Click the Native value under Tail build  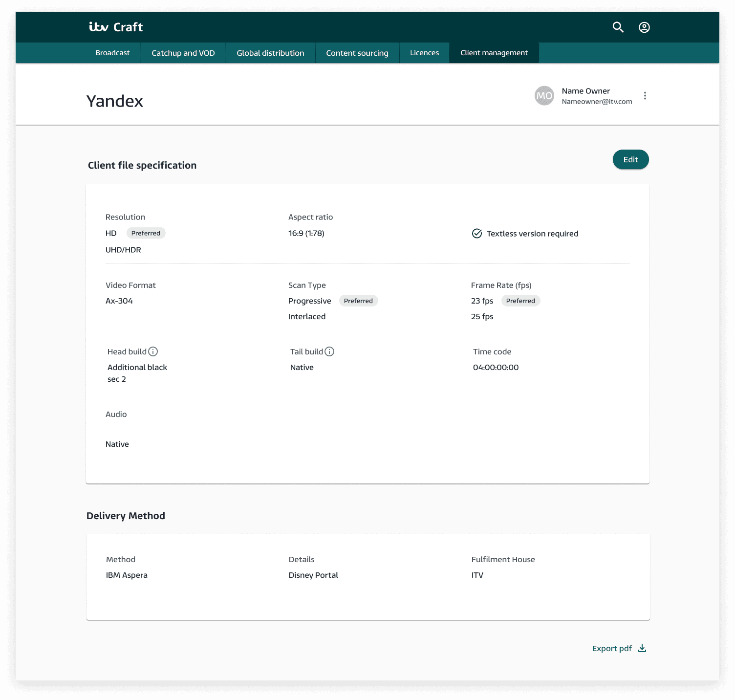click(302, 367)
